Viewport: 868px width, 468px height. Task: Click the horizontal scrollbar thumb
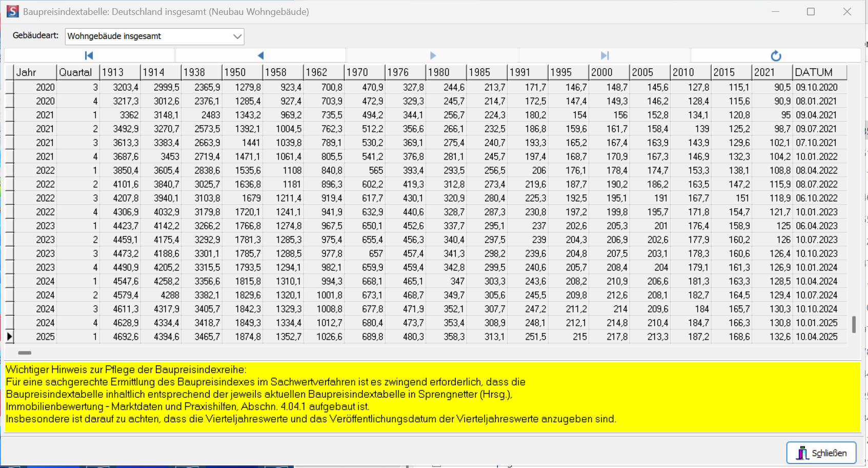click(25, 353)
